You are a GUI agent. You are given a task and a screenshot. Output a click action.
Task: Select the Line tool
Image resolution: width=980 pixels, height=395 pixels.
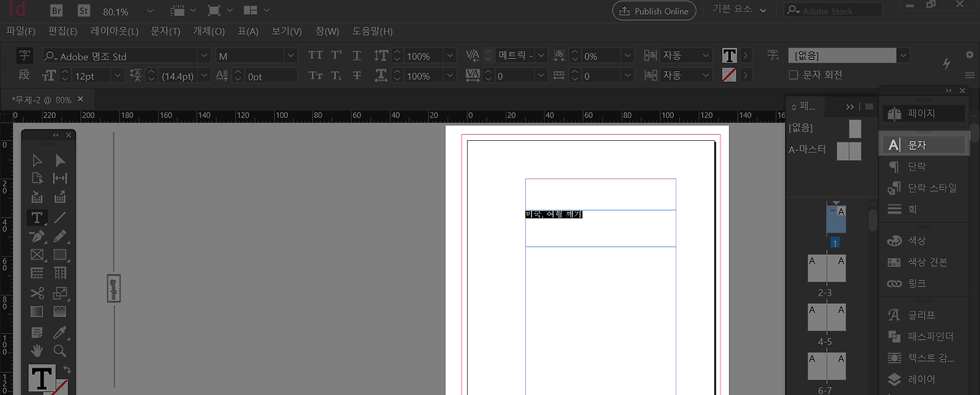coord(60,217)
